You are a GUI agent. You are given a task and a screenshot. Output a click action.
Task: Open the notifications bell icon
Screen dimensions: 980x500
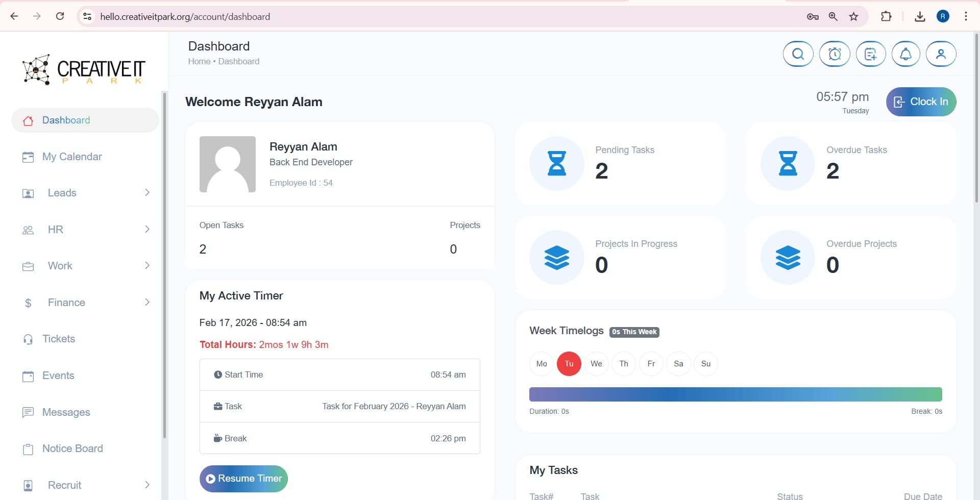(905, 54)
